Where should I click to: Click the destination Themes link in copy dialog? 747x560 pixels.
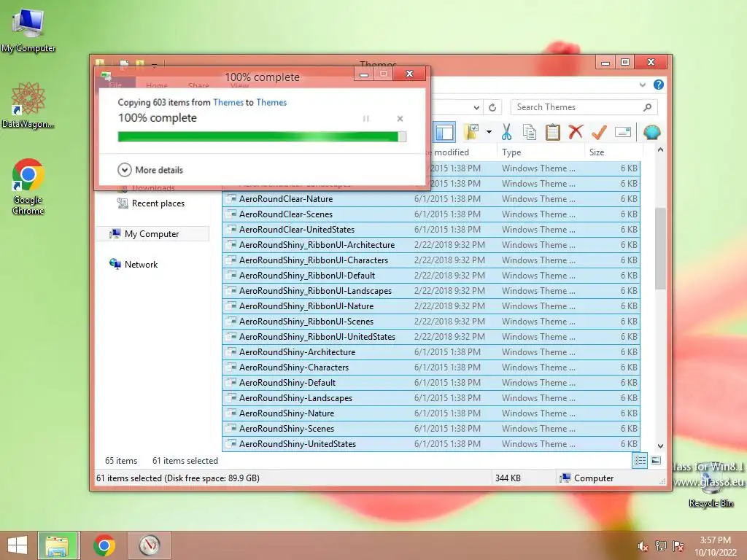point(271,102)
